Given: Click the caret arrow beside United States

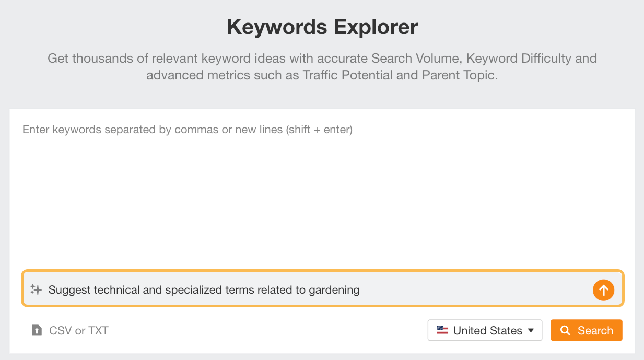Looking at the screenshot, I should pos(531,330).
